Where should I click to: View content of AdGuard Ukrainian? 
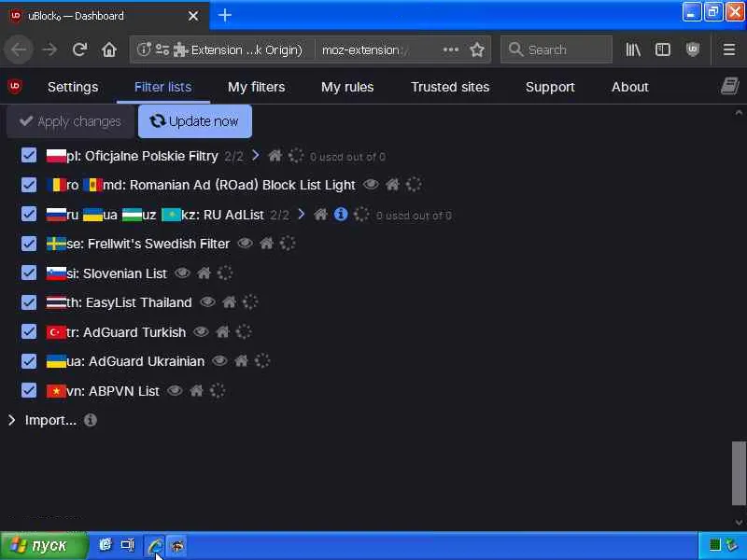click(219, 361)
